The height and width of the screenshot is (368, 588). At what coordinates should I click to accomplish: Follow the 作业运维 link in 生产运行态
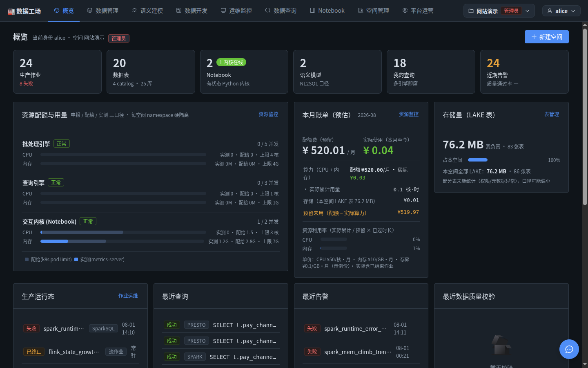pyautogui.click(x=128, y=296)
